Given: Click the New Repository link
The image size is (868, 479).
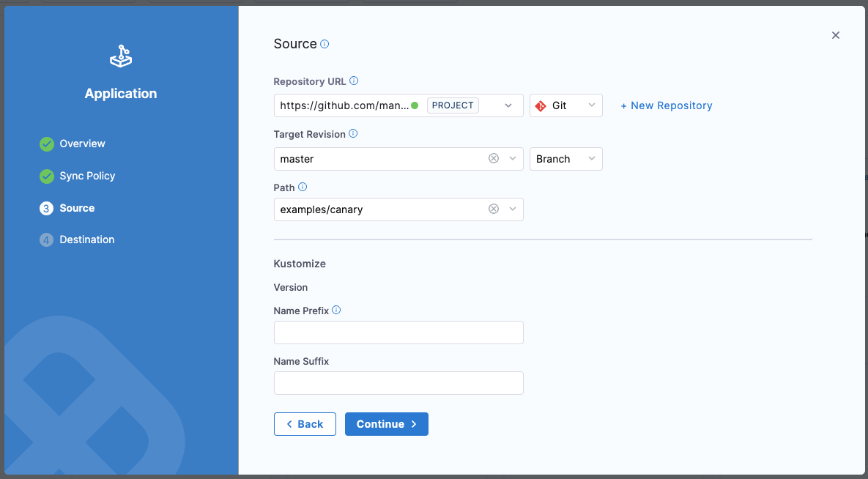Looking at the screenshot, I should click(x=667, y=105).
